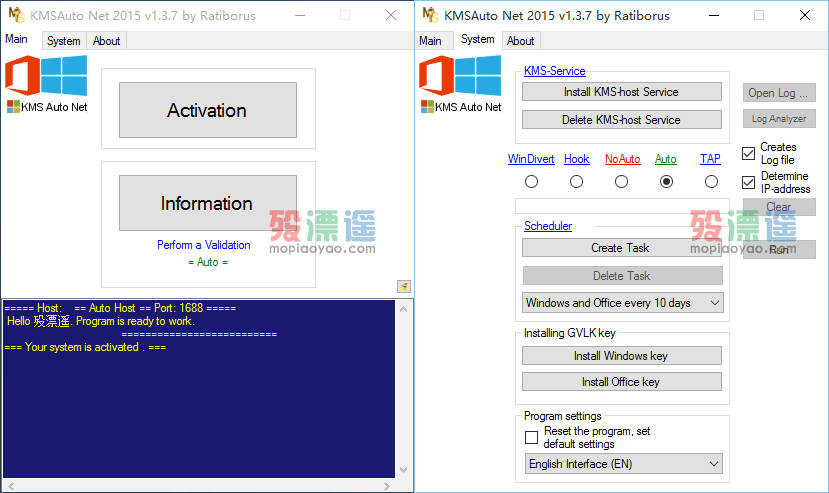
Task: Select the NoAuto radio button
Action: [x=621, y=181]
